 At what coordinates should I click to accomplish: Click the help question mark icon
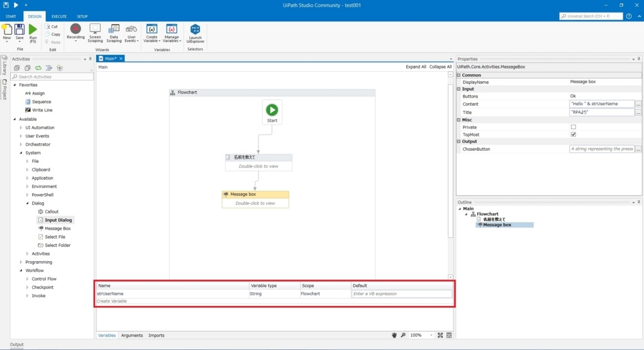(x=629, y=16)
